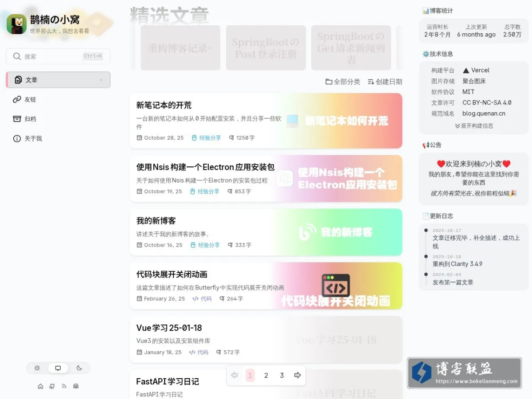Click the magnifier icon in the search box

pos(17,56)
